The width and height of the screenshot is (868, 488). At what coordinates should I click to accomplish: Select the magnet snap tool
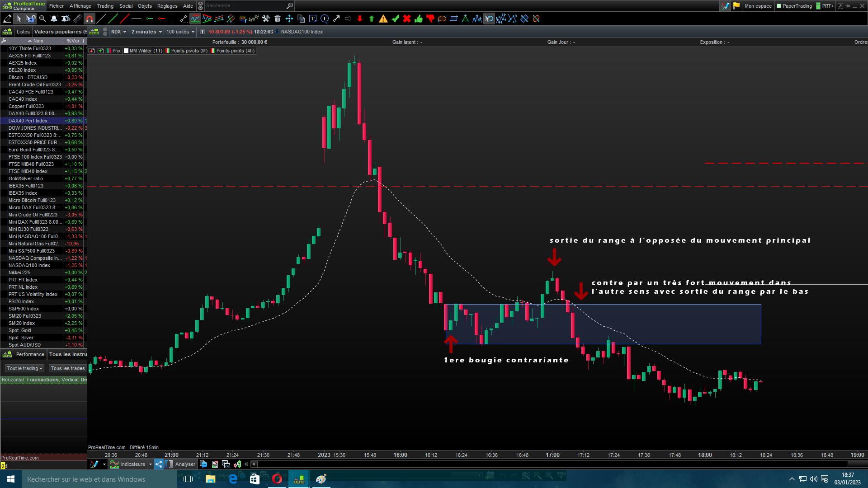click(x=90, y=19)
